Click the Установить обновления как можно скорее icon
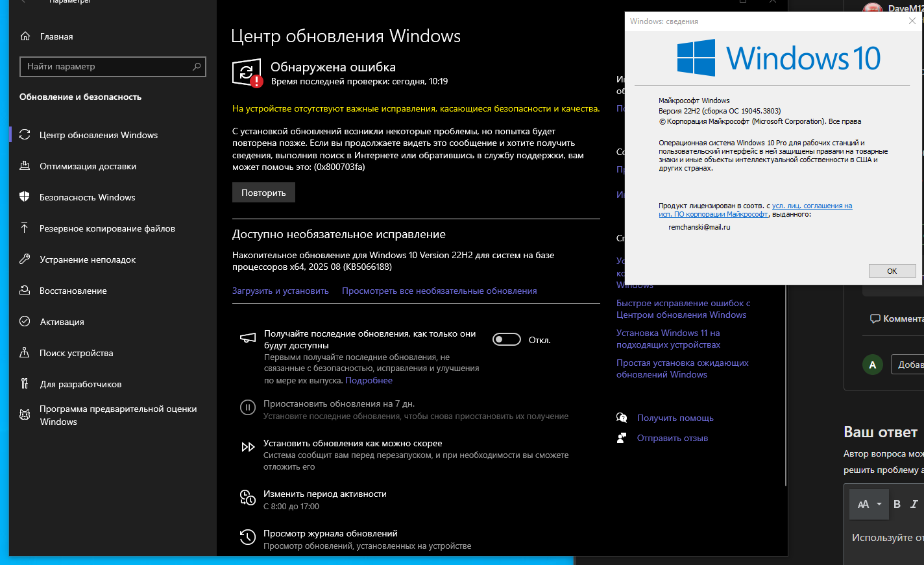 248,447
